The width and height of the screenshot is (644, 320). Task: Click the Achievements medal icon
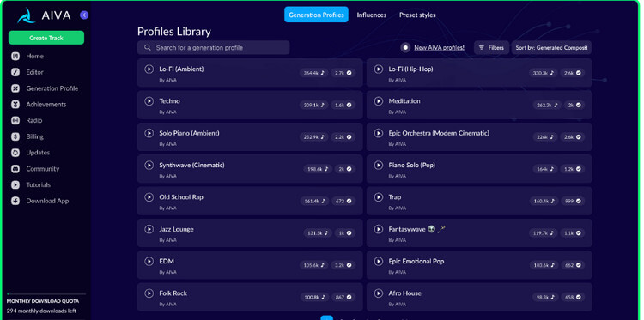click(x=15, y=105)
